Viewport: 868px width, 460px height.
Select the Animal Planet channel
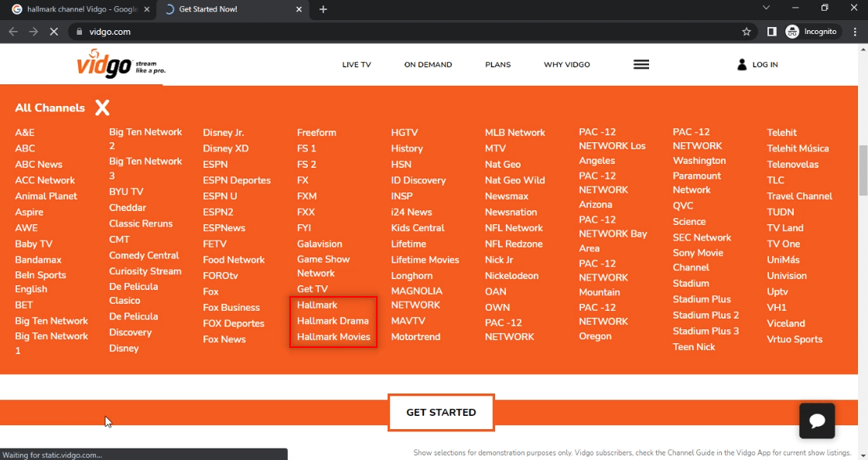click(x=46, y=196)
